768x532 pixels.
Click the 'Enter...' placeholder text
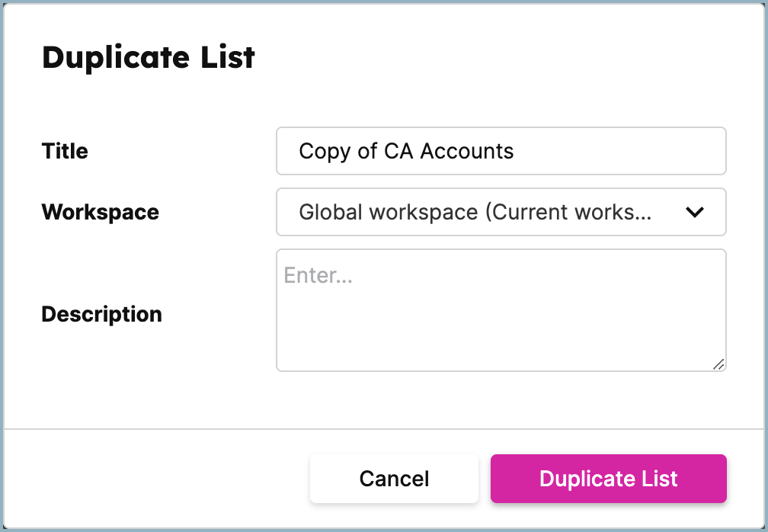[318, 275]
